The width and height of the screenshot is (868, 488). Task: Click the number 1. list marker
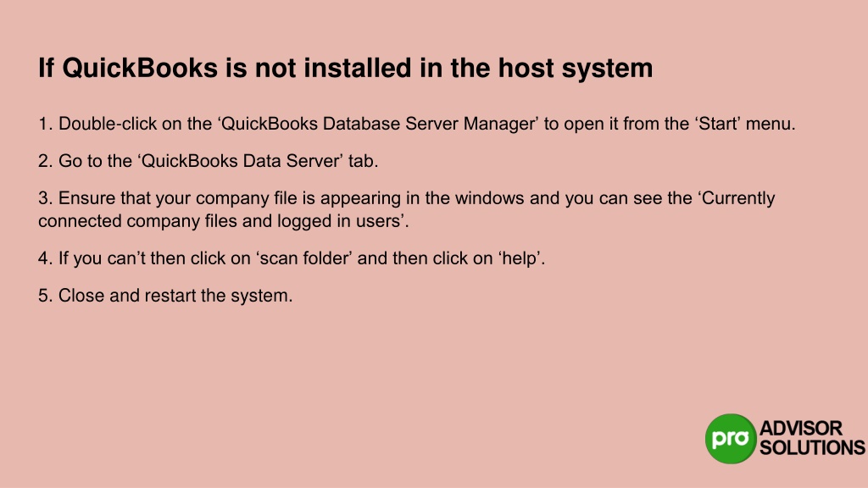click(46, 124)
